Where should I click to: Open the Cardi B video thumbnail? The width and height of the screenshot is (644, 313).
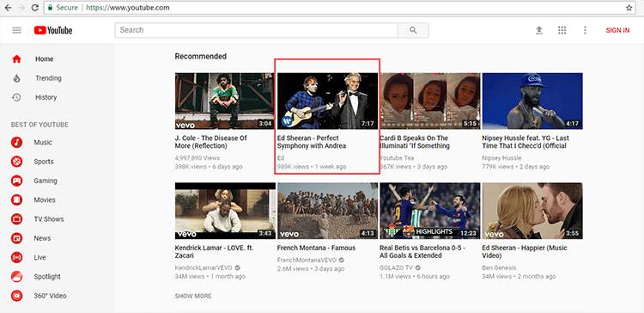[430, 101]
